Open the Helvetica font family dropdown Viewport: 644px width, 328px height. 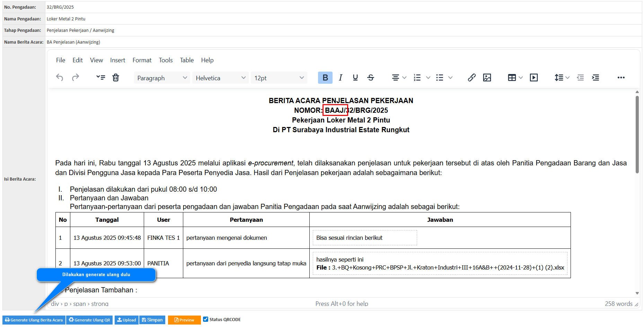[220, 78]
